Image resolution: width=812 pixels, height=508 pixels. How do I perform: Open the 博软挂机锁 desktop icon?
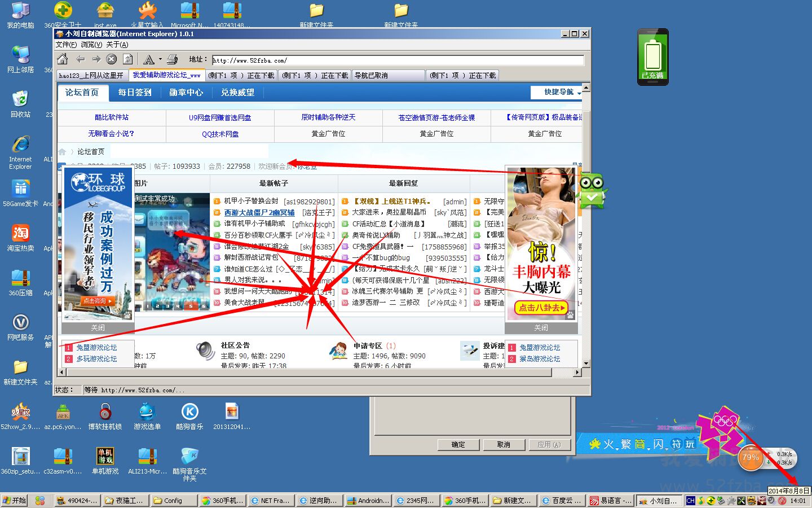(x=105, y=416)
